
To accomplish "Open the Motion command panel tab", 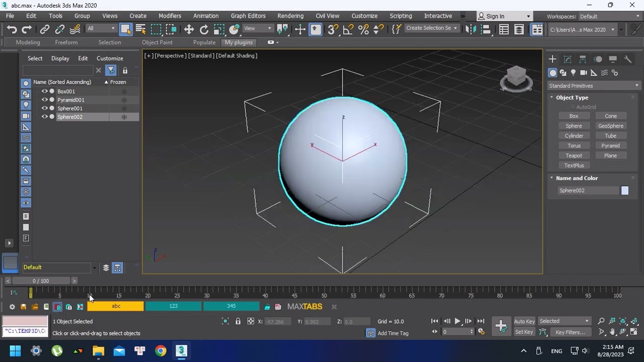I will pos(598,59).
